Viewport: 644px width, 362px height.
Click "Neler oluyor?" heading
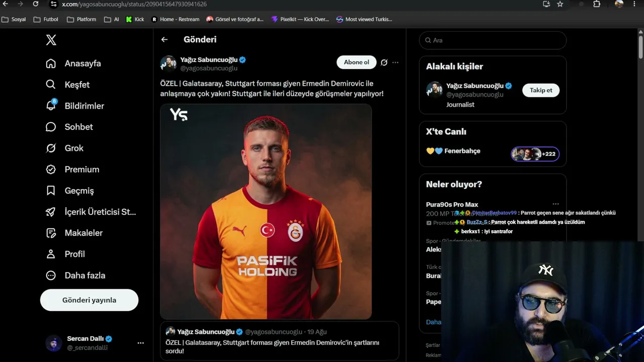click(454, 184)
